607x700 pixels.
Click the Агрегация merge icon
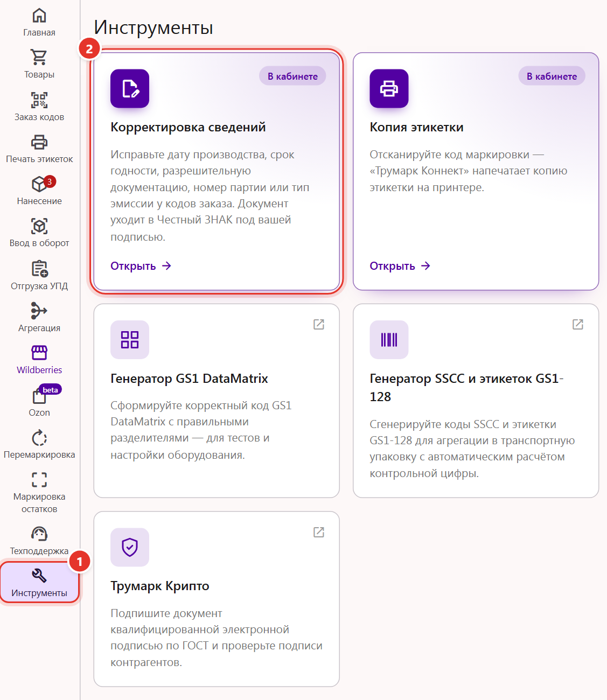tap(39, 311)
